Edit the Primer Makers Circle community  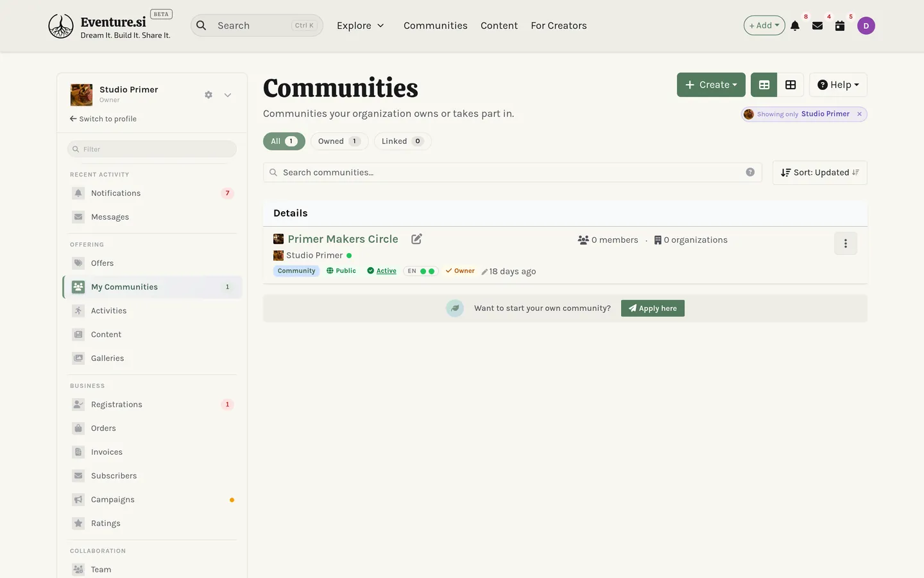pos(416,239)
